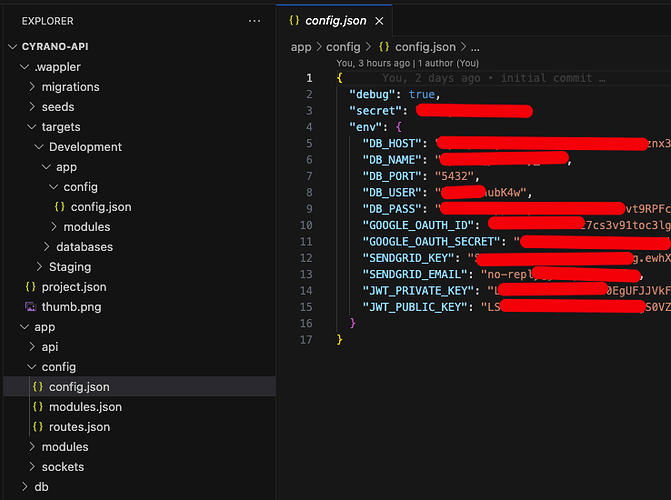This screenshot has height=500, width=671.
Task: Click closing brace on line 16
Action: point(353,323)
